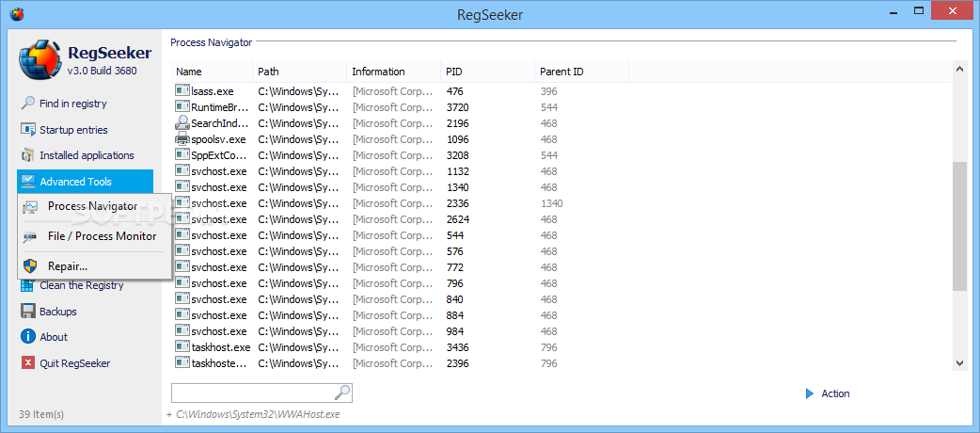Select the taskhost.exe row name
Screen dimensions: 980x433
(x=221, y=346)
